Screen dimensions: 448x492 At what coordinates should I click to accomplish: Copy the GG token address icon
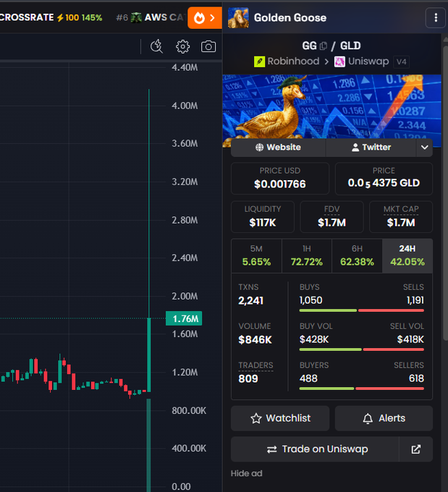[x=324, y=46]
